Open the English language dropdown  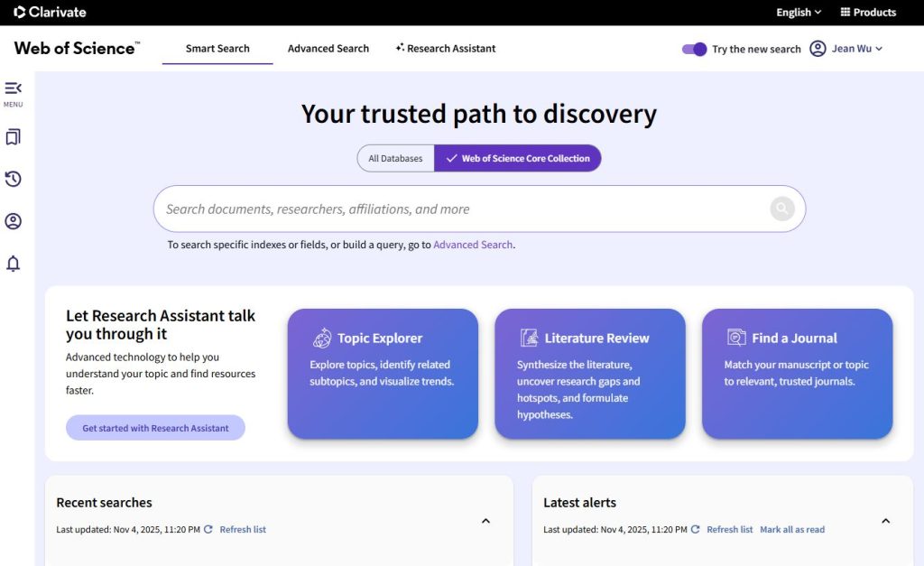point(799,13)
